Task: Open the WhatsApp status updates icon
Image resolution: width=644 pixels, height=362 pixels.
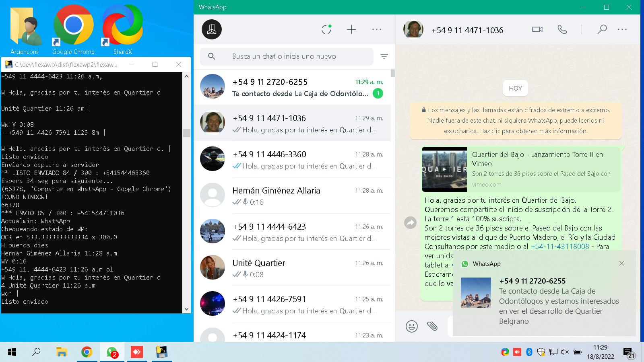Action: pyautogui.click(x=326, y=29)
